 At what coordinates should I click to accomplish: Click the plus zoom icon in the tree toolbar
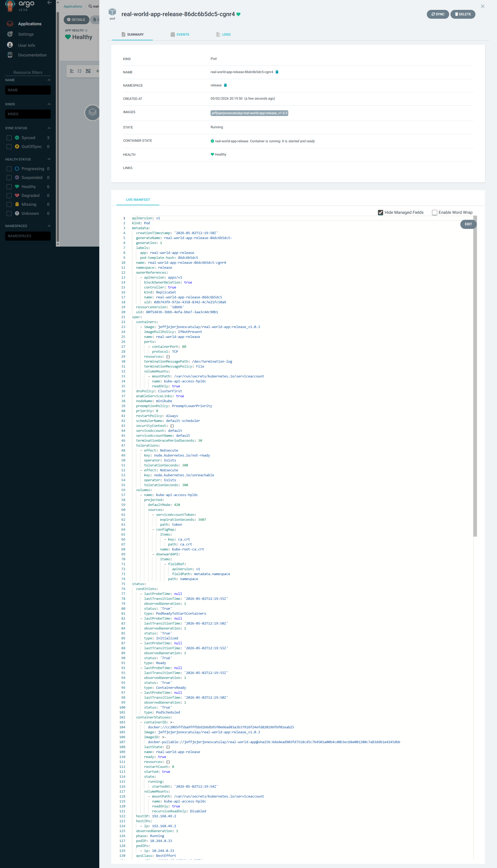point(97,71)
